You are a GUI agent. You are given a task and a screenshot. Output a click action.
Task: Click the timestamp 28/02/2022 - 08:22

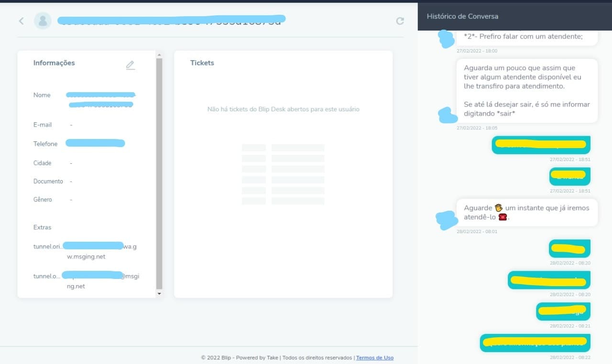(570, 357)
